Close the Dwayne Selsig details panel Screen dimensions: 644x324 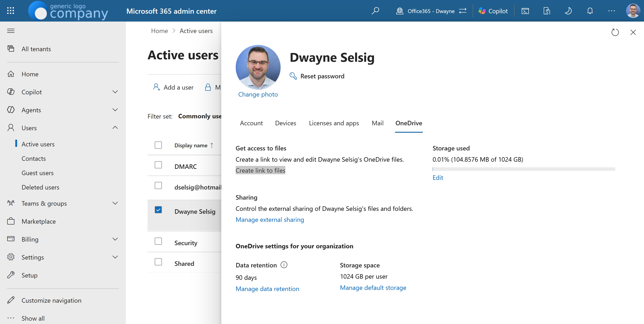tap(633, 32)
